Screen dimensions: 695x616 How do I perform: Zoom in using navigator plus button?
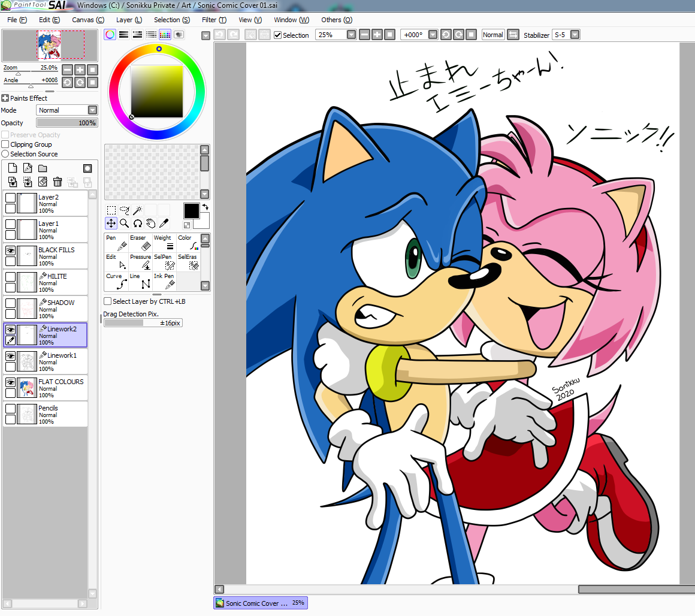80,70
